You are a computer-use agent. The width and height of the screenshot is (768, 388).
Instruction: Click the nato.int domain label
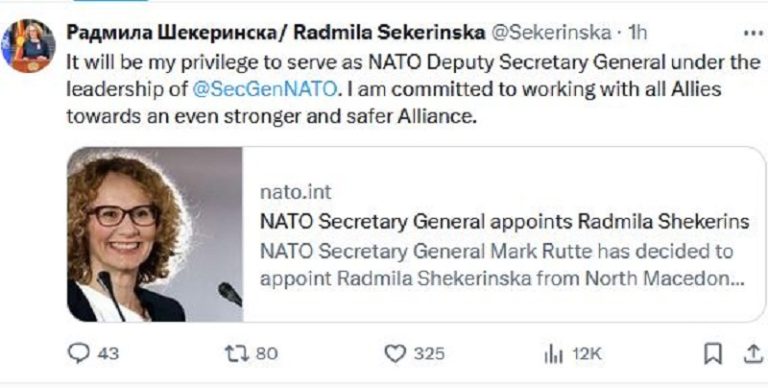(295, 193)
